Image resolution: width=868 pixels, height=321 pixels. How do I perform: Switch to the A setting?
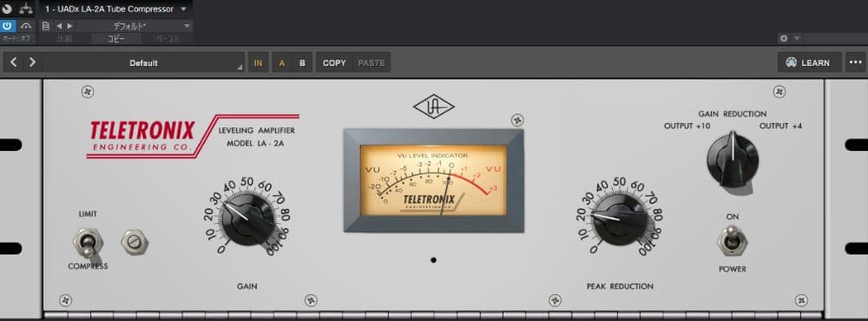coord(282,62)
